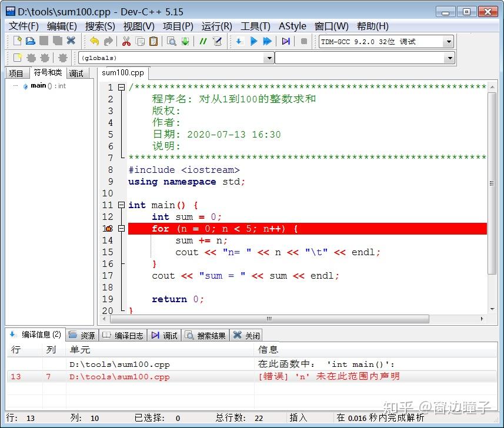Click new project icon in second toolbar

pyautogui.click(x=18, y=58)
